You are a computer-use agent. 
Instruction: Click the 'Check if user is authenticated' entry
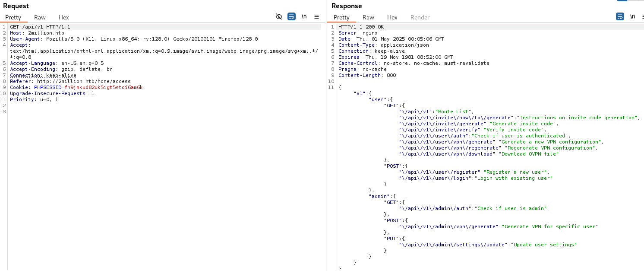[x=485, y=136]
